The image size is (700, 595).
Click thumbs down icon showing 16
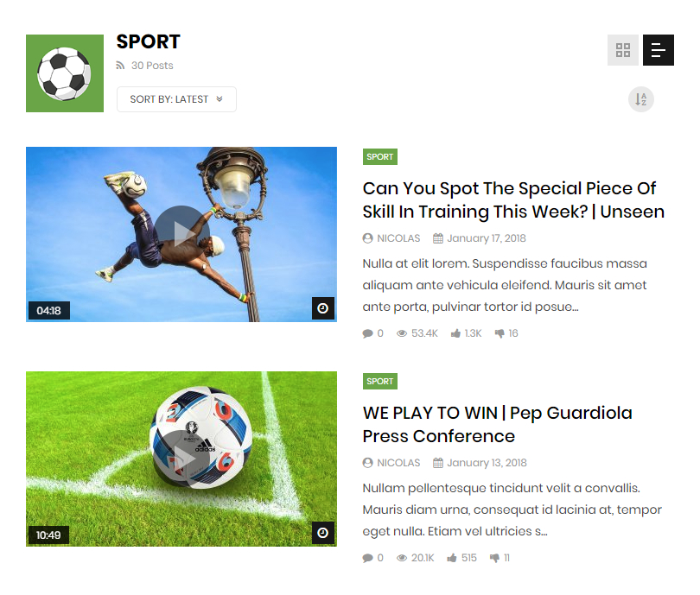point(500,333)
